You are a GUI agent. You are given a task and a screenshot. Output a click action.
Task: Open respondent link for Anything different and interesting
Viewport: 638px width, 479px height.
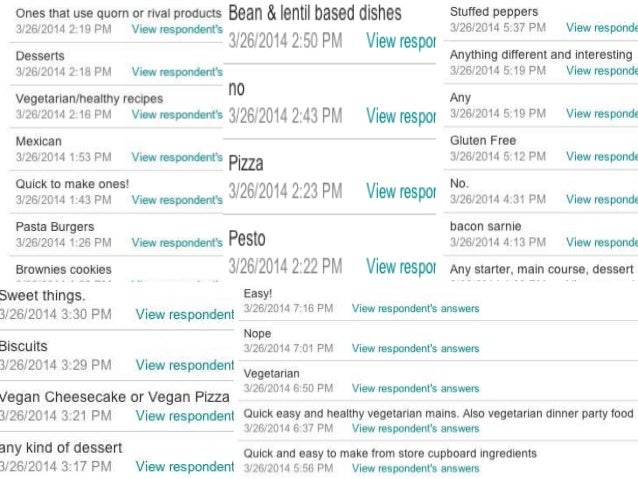(x=601, y=71)
